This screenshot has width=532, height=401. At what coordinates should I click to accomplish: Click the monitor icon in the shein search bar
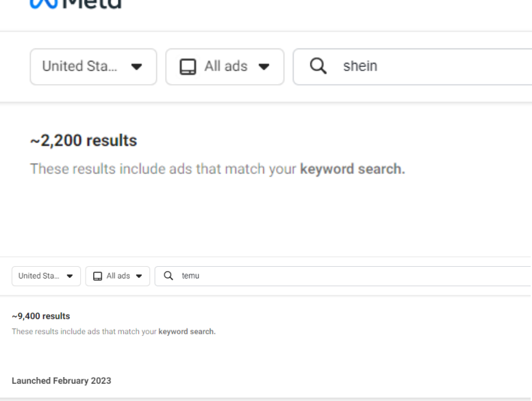coord(188,66)
